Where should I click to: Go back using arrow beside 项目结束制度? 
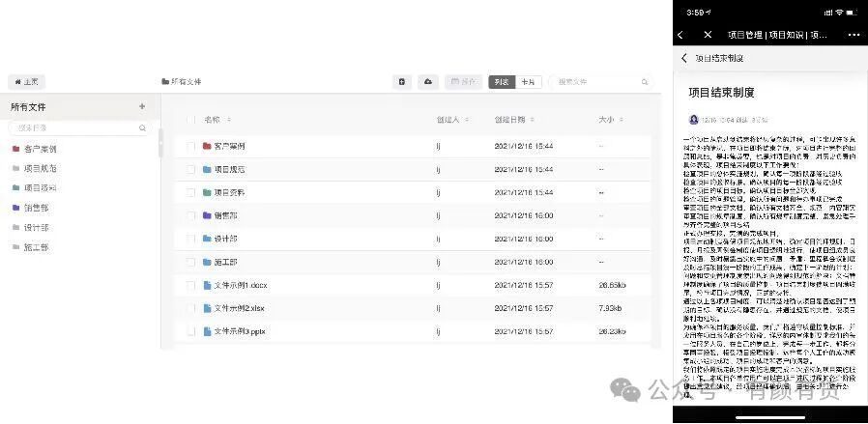(x=684, y=58)
